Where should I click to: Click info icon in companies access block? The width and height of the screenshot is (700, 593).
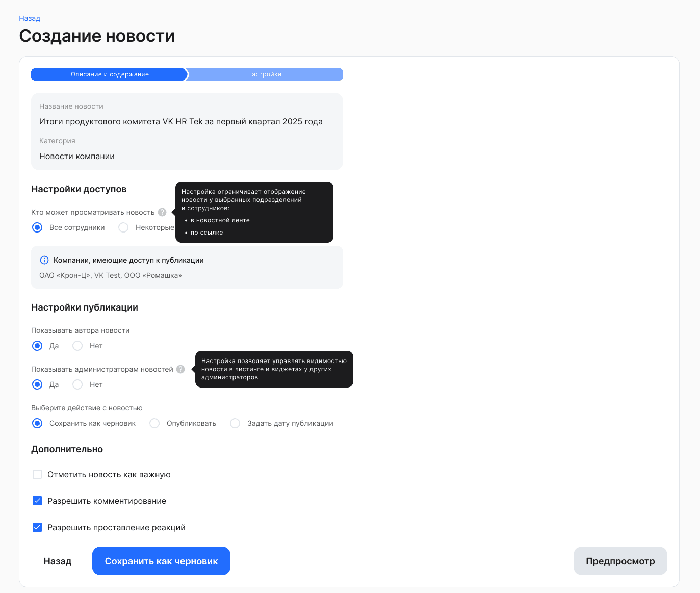[44, 260]
